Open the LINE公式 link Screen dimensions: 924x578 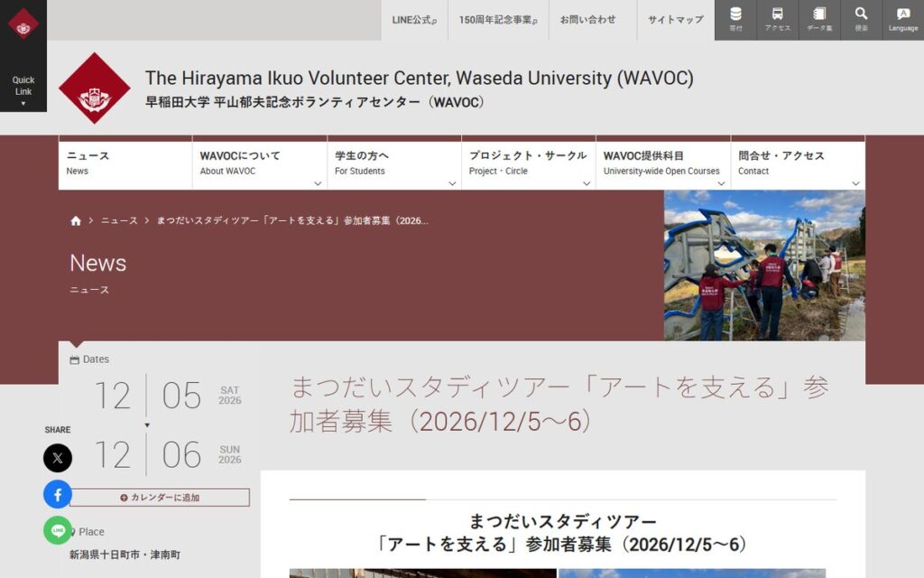pos(414,20)
